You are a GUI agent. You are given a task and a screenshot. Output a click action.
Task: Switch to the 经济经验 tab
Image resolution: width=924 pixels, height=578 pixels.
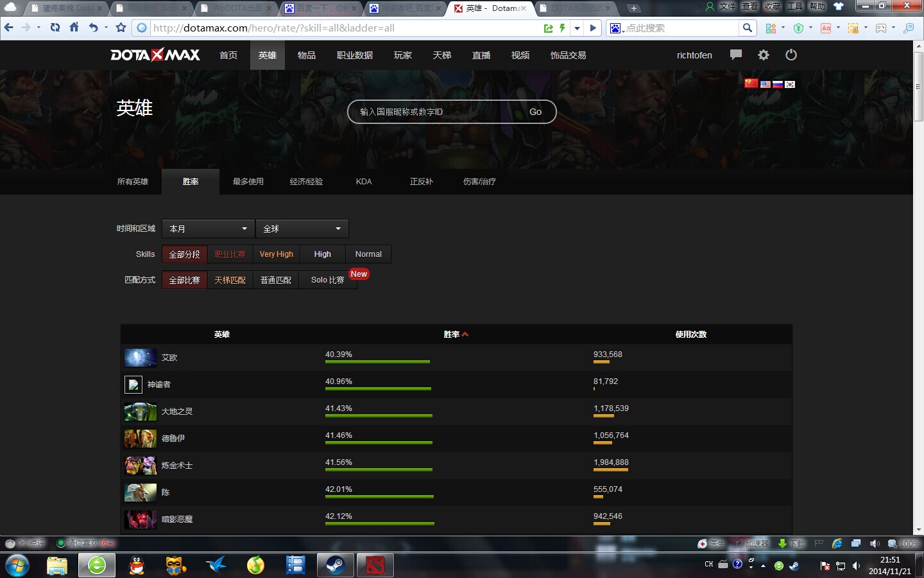pyautogui.click(x=306, y=182)
